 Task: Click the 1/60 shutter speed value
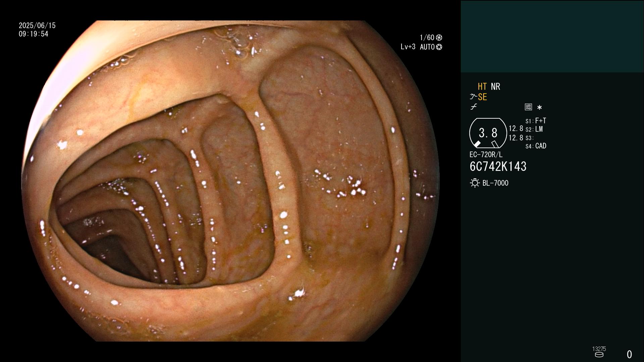(x=427, y=38)
